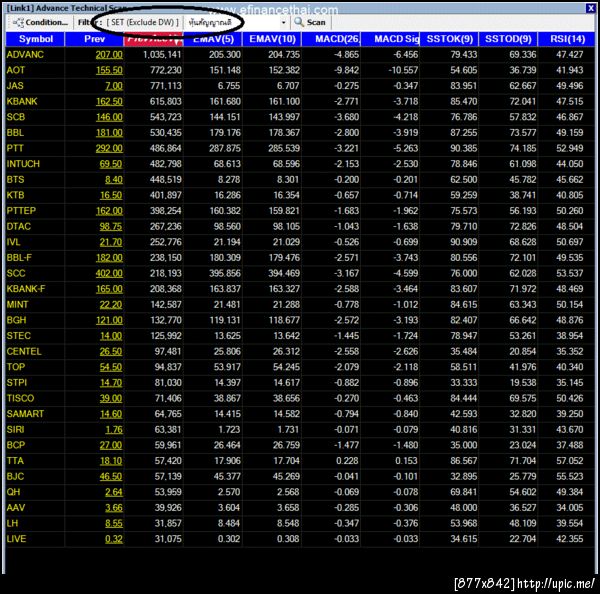Select the PTT symbol

(15, 148)
